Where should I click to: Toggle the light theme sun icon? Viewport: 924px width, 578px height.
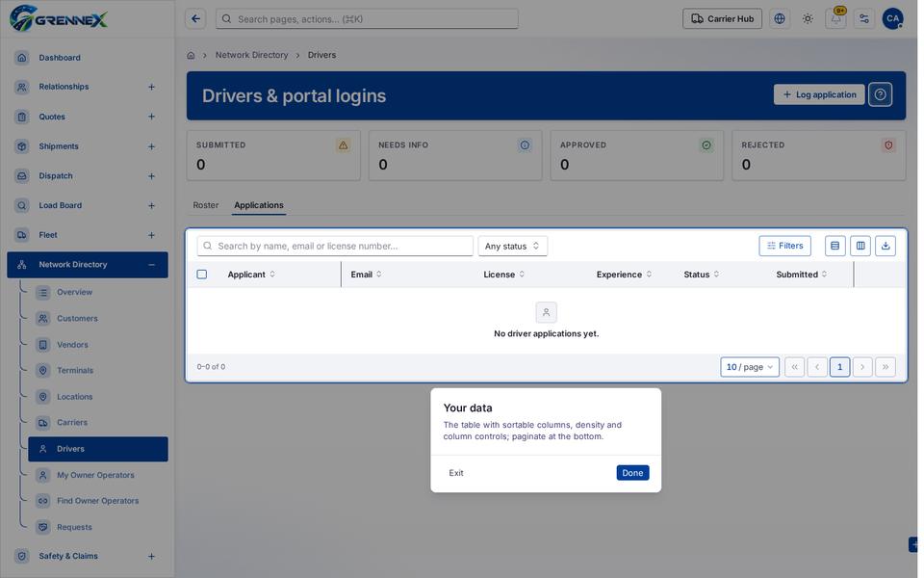(808, 19)
